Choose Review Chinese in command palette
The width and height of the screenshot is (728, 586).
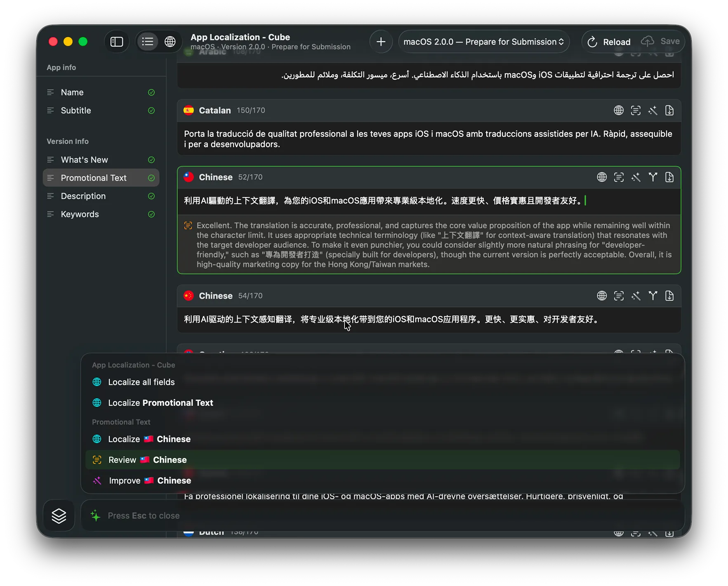point(147,460)
